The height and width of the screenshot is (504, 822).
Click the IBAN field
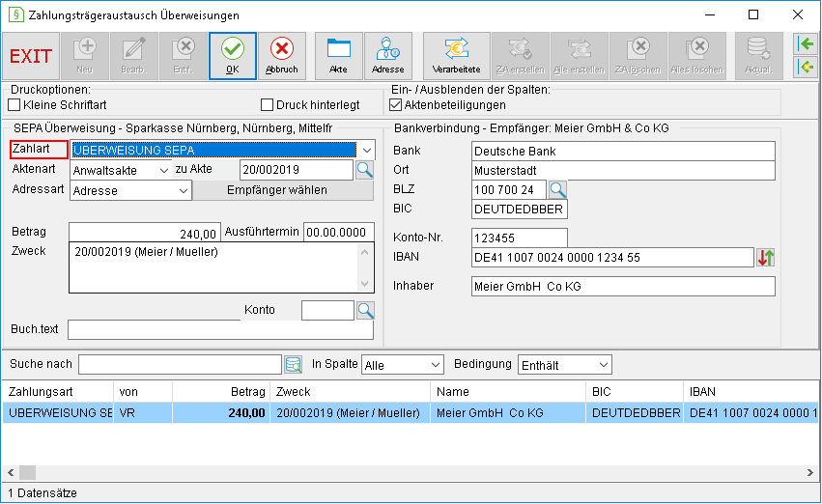612,258
